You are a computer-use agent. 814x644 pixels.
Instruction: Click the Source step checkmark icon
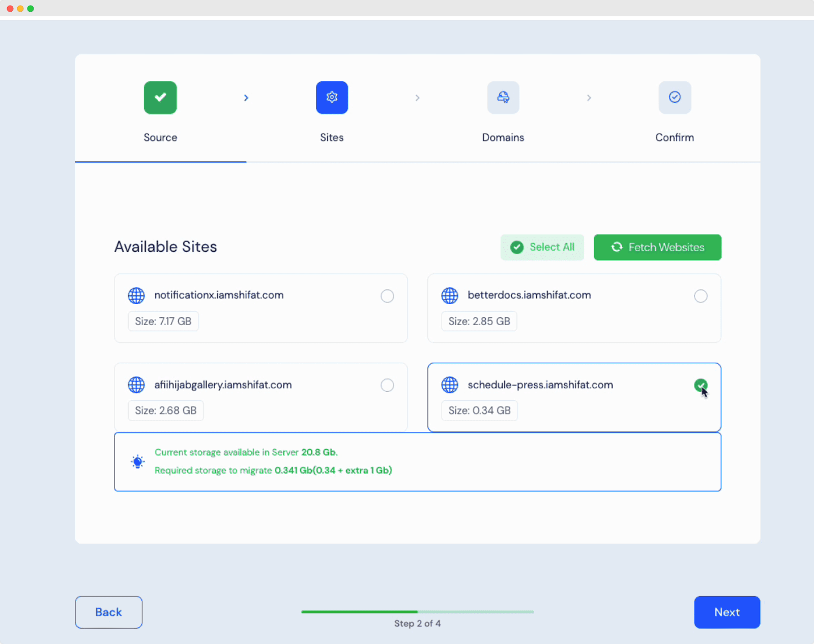tap(160, 97)
